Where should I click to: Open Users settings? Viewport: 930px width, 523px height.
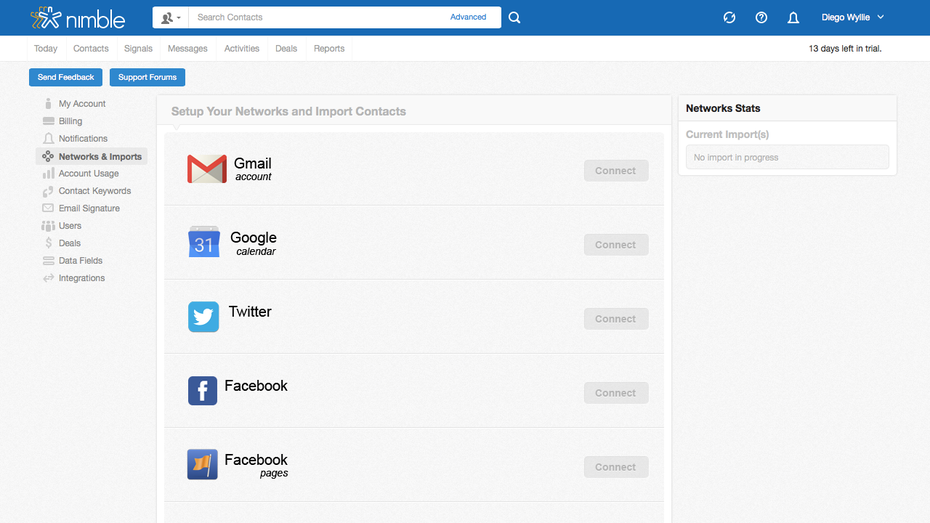(70, 226)
